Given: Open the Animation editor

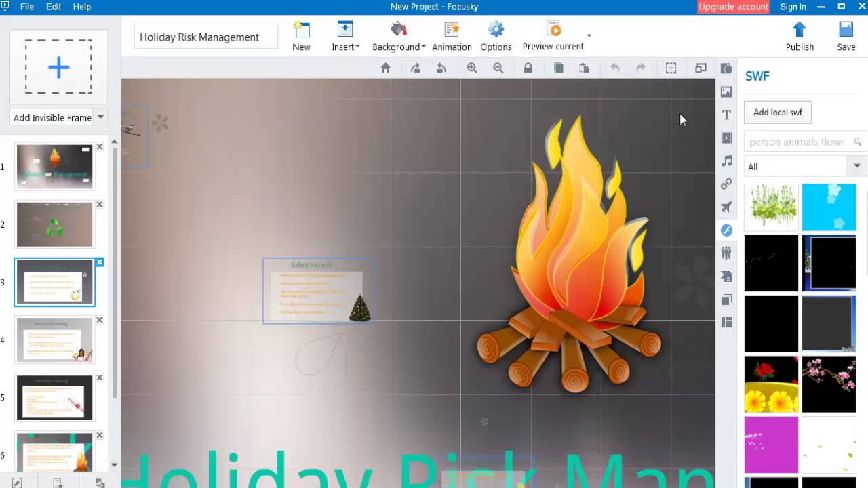Looking at the screenshot, I should point(452,37).
